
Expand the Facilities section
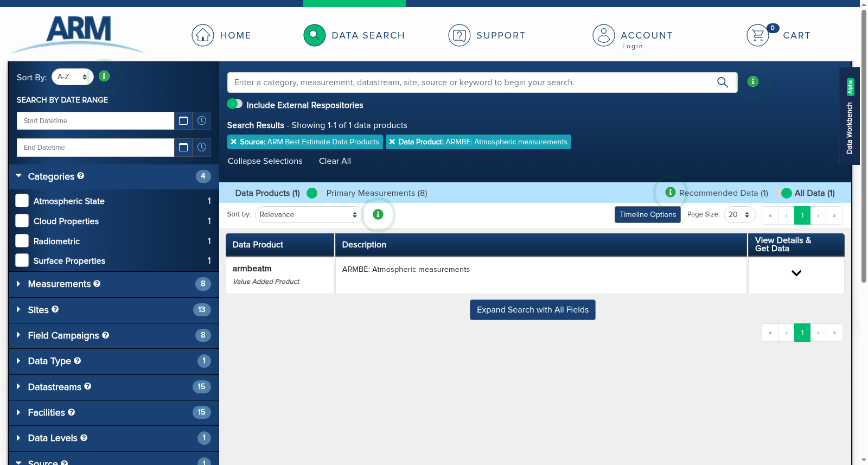pyautogui.click(x=18, y=412)
